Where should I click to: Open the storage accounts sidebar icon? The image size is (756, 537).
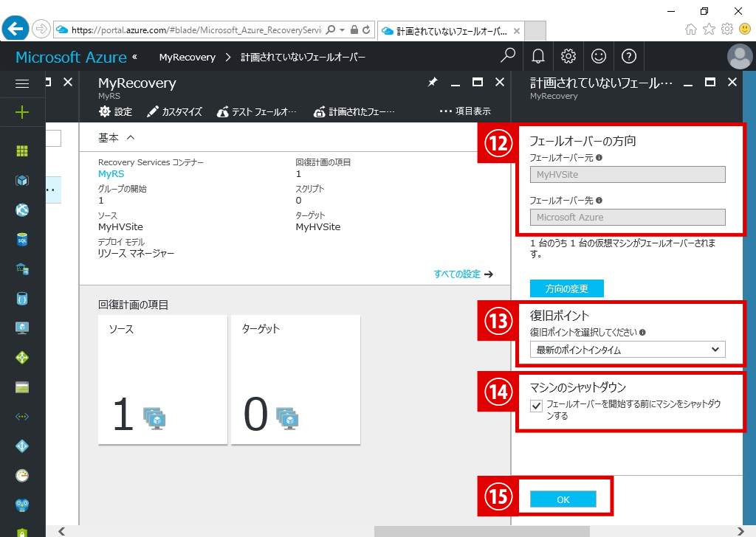22,387
